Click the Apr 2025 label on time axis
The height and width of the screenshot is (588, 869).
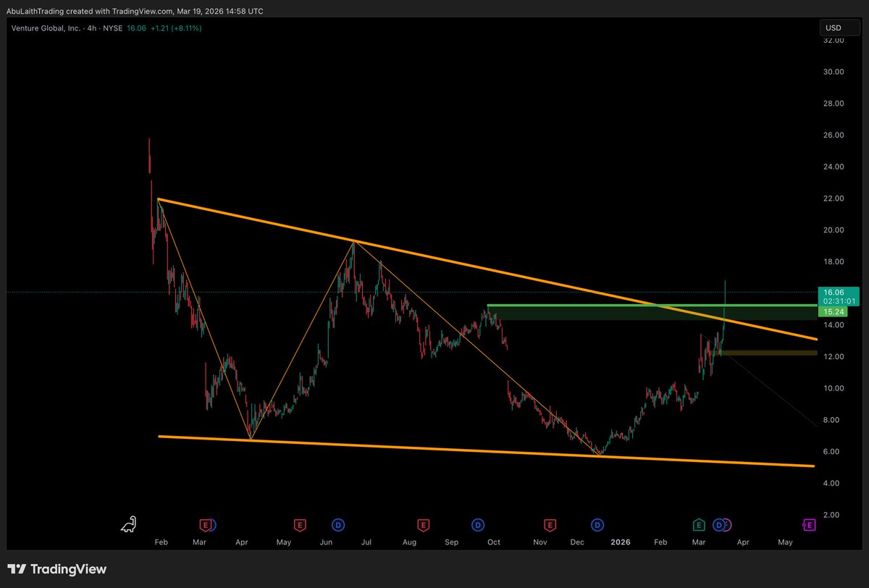pos(242,542)
